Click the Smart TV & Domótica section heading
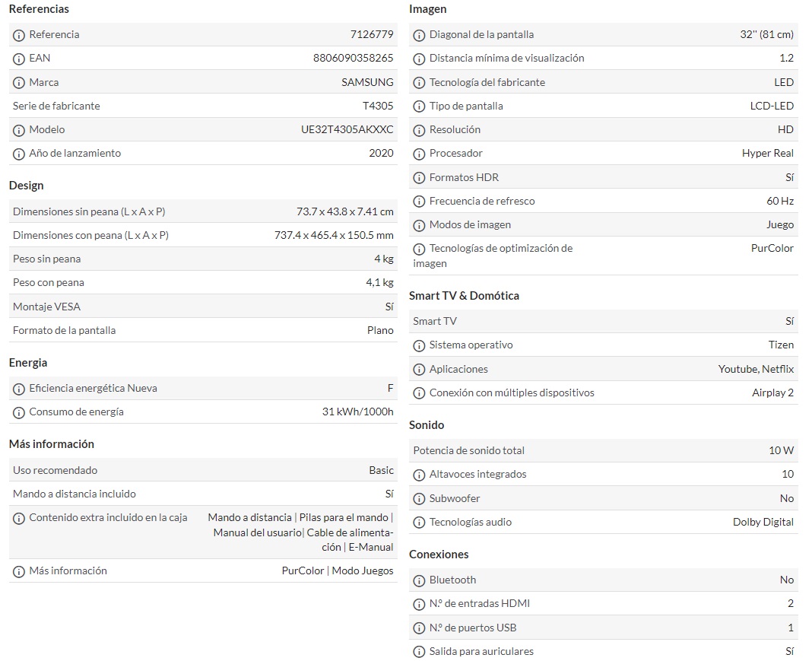The image size is (812, 661). [464, 296]
